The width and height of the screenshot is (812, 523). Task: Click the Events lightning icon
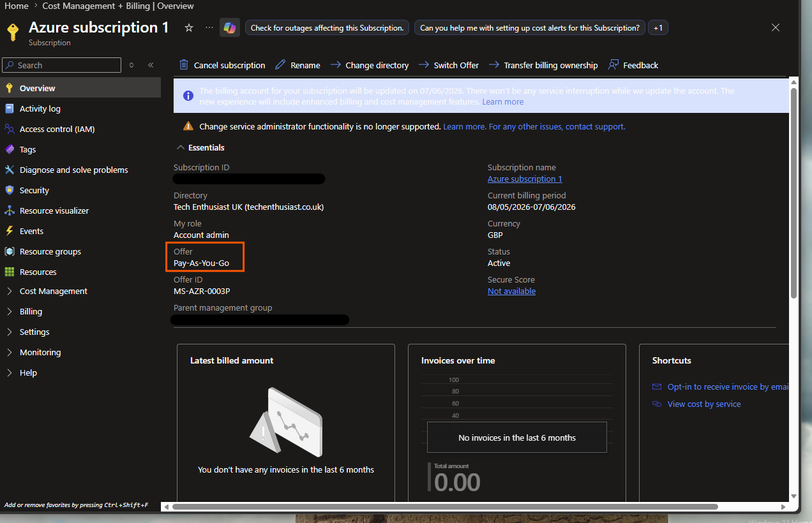(x=9, y=231)
